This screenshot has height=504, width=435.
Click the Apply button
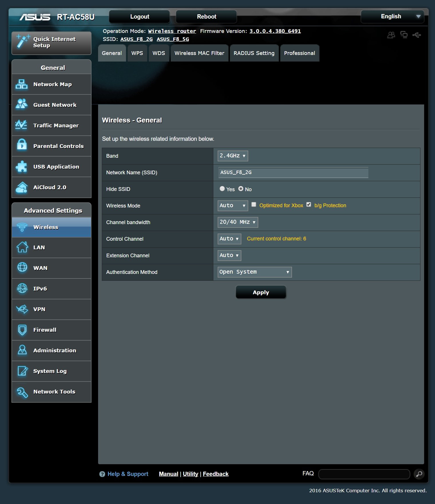pyautogui.click(x=261, y=292)
